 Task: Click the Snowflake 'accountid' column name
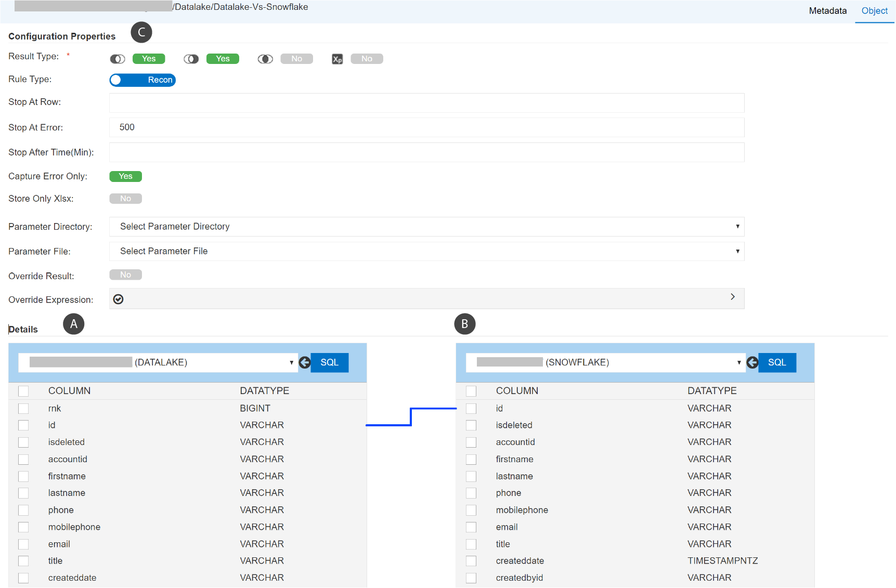click(515, 442)
